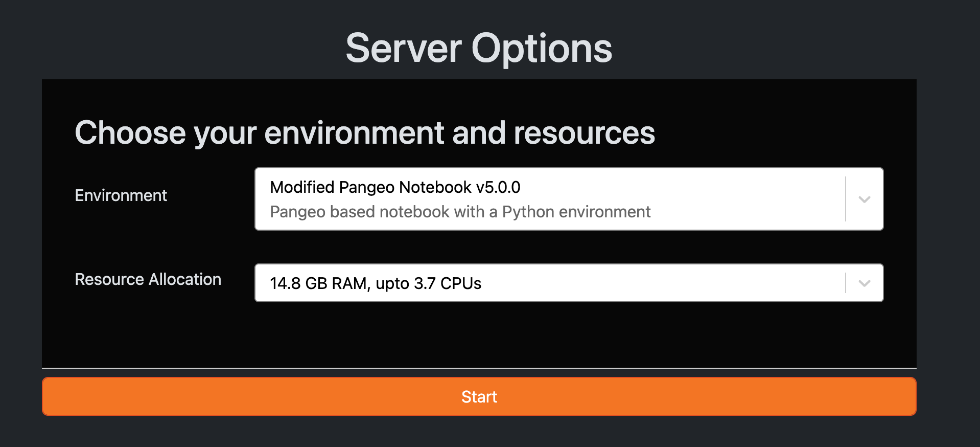Click the 'Choose your environment and resources' heading
This screenshot has height=447, width=980.
point(365,133)
